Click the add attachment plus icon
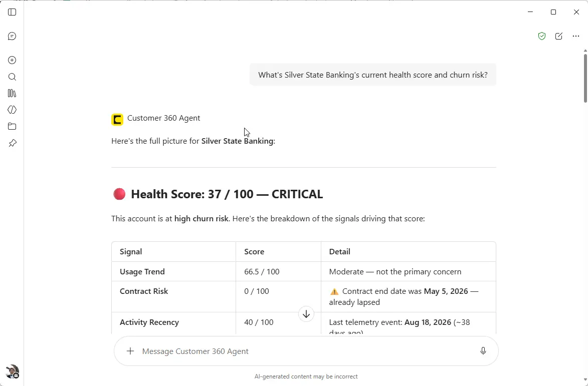Viewport: 588px width, 386px height. pyautogui.click(x=130, y=351)
